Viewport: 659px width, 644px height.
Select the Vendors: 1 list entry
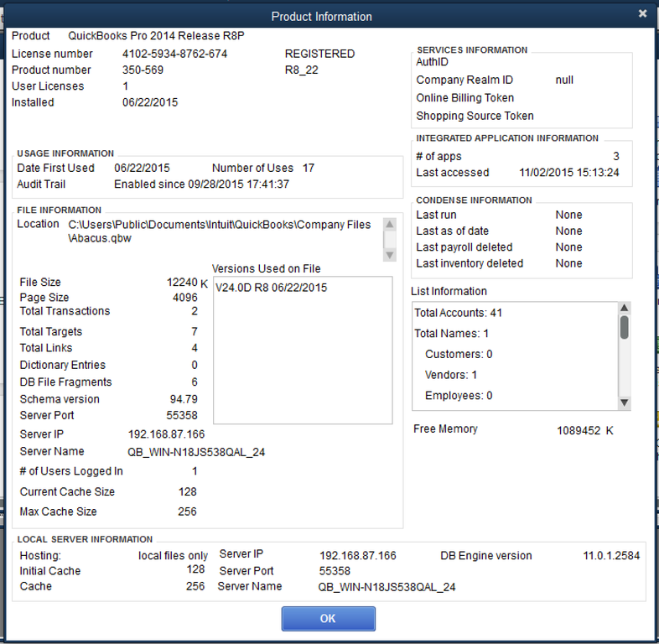click(451, 375)
